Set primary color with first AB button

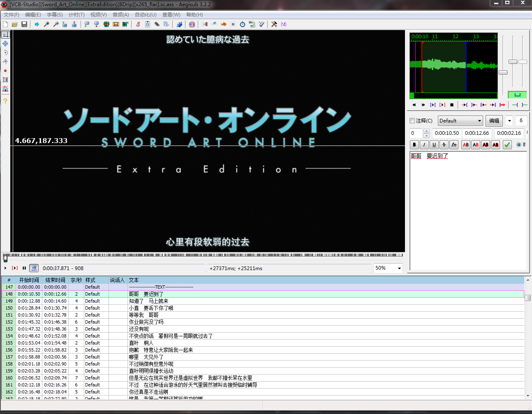coord(466,145)
